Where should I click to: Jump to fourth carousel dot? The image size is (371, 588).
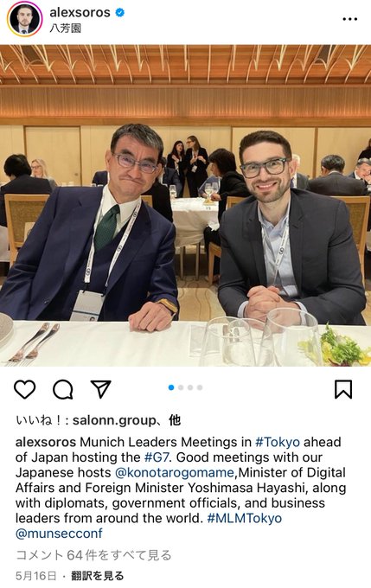point(200,387)
